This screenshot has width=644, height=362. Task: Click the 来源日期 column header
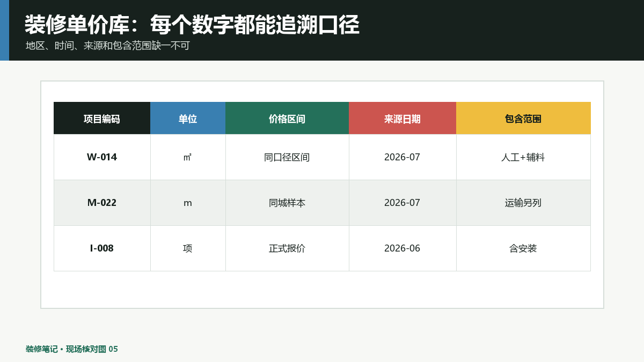click(402, 118)
